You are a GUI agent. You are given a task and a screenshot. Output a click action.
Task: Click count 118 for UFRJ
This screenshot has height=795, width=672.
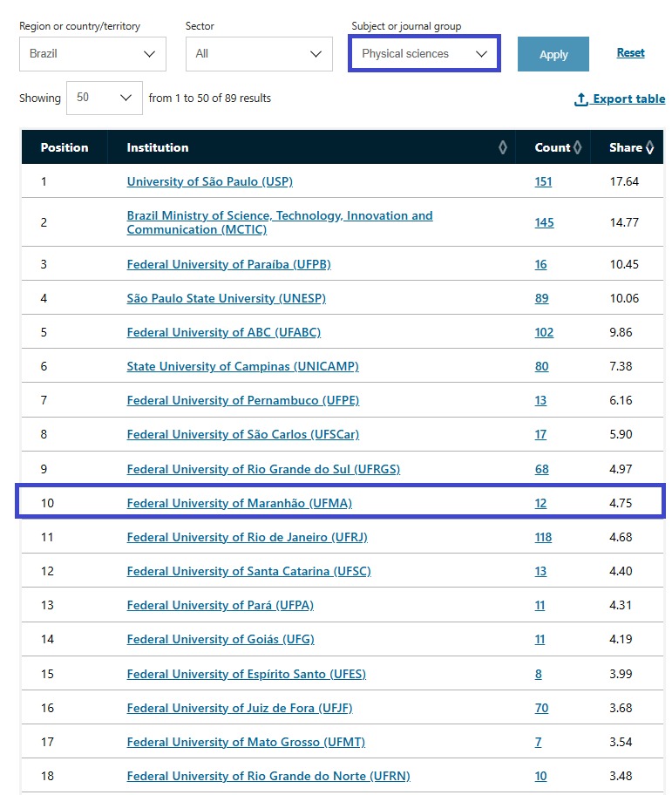tap(543, 537)
